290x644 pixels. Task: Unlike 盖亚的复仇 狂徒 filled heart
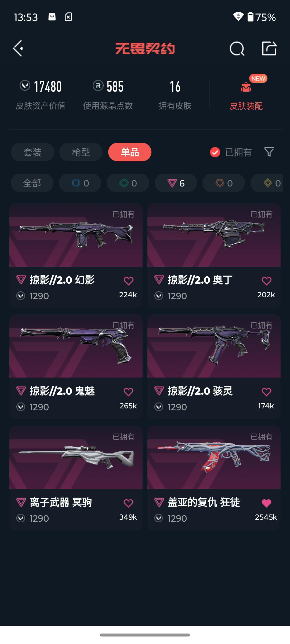coord(266,503)
